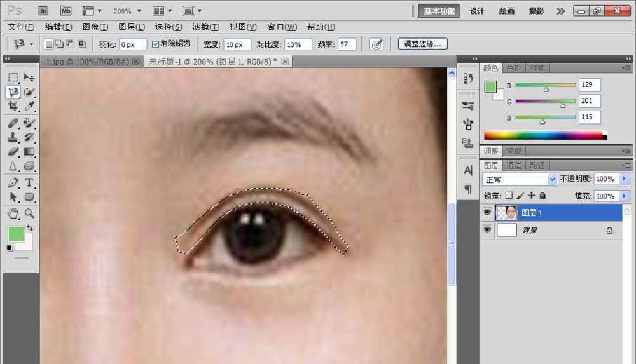636x364 pixels.
Task: Open the Character panel icon
Action: tap(468, 171)
